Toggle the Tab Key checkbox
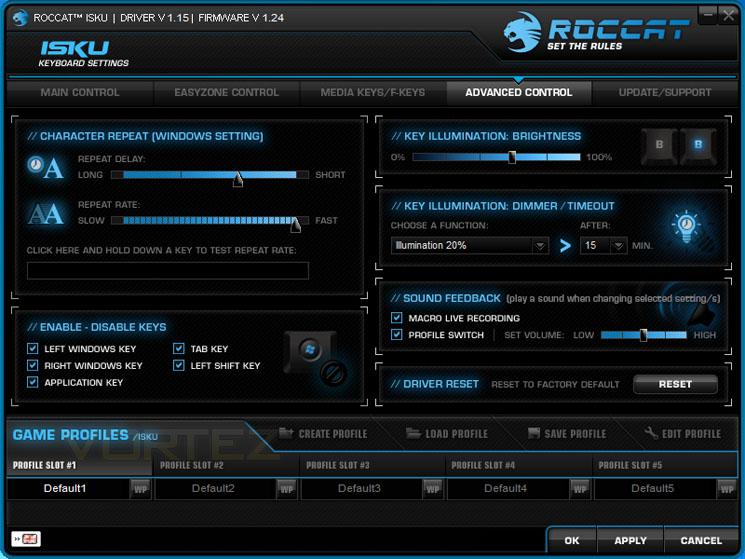The image size is (745, 559). click(x=179, y=349)
